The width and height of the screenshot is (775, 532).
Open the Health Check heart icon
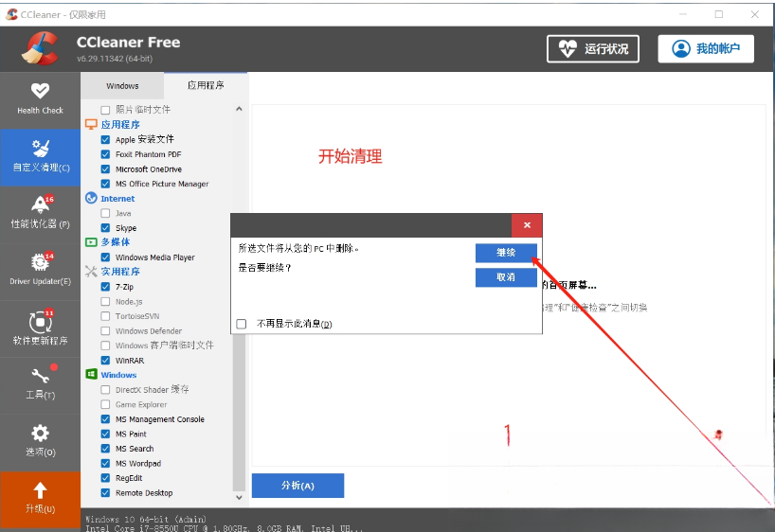point(40,90)
